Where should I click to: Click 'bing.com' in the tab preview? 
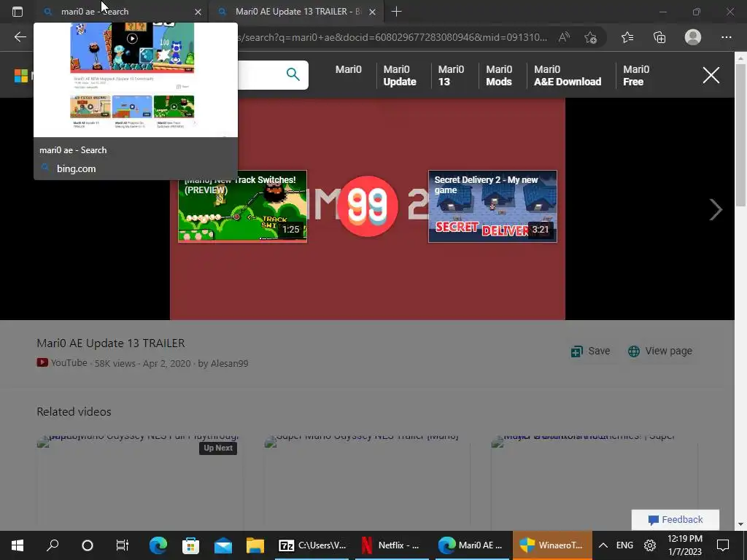click(76, 168)
